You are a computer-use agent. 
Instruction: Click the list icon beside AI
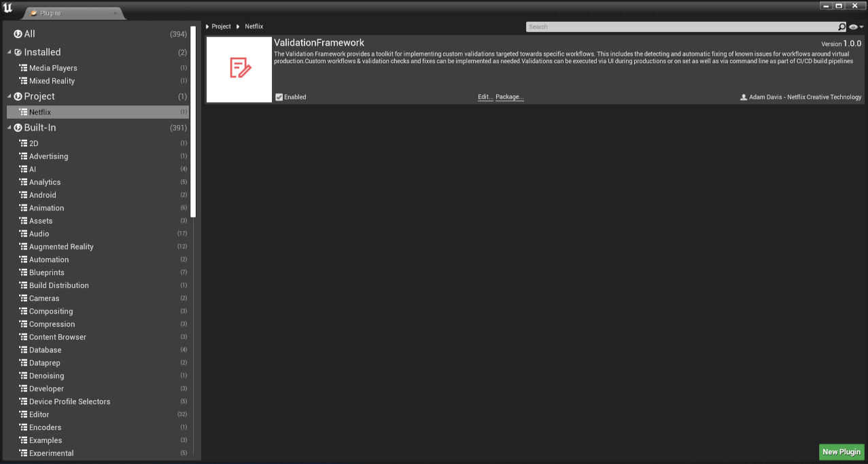point(23,169)
